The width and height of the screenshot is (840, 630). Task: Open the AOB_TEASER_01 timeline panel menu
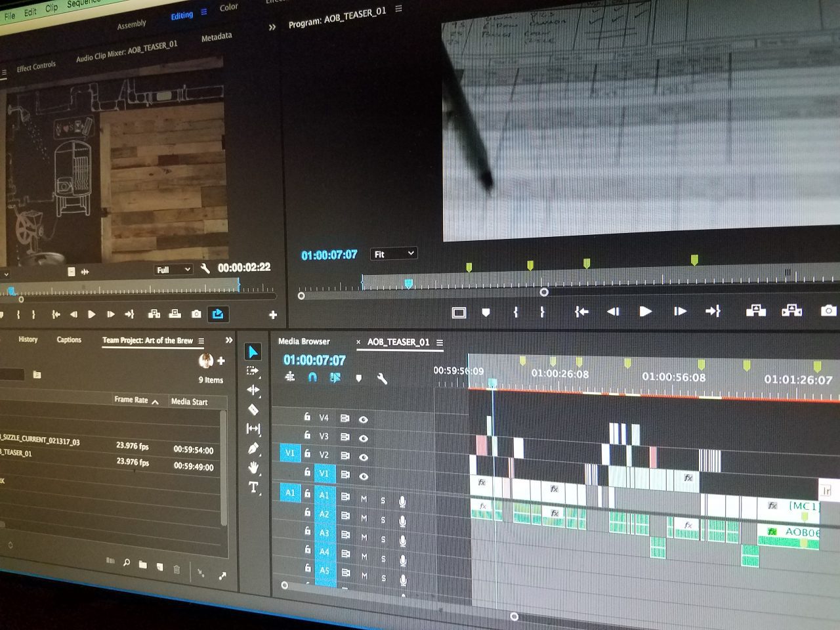[440, 343]
